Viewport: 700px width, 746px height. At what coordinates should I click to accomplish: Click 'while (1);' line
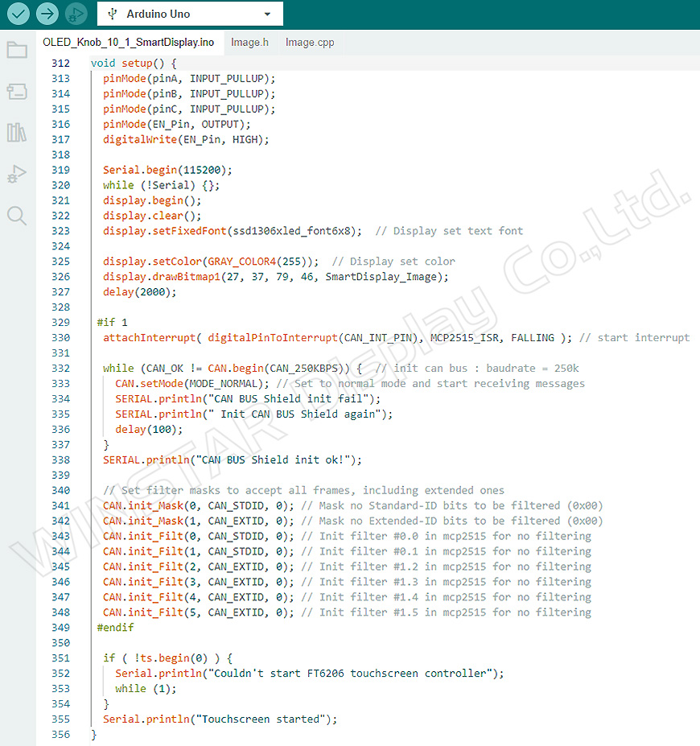coord(146,688)
